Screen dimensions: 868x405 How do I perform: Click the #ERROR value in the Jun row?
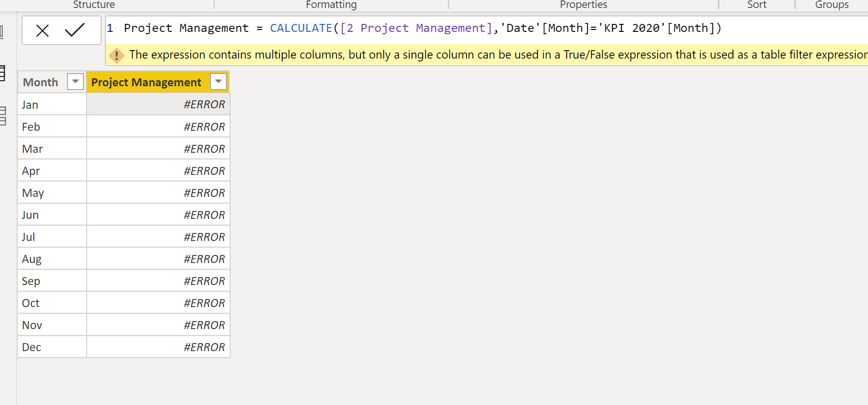click(x=204, y=215)
